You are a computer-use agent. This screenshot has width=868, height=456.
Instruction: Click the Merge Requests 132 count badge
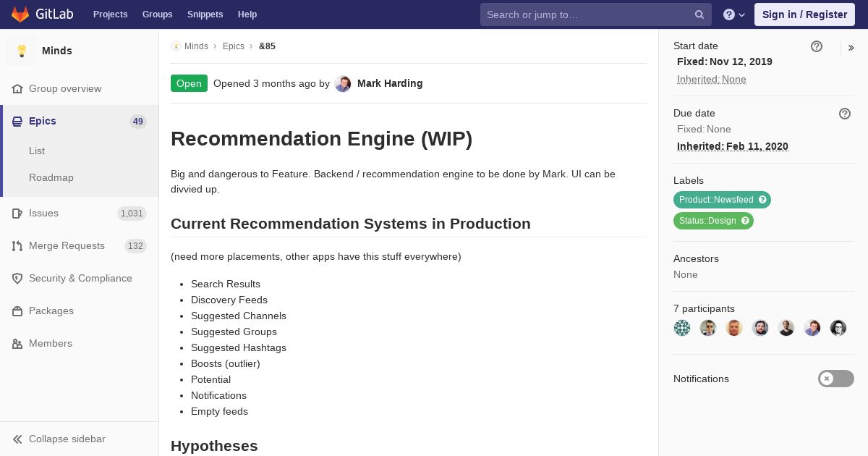pyautogui.click(x=135, y=246)
